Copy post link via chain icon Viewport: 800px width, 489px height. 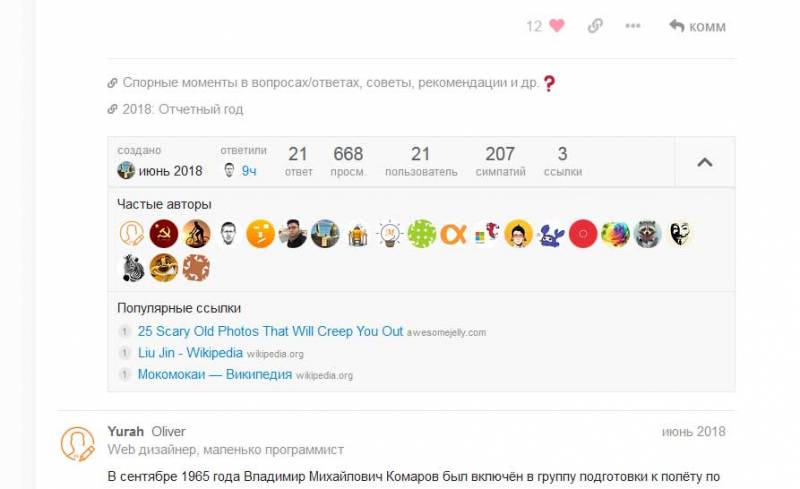pos(595,26)
